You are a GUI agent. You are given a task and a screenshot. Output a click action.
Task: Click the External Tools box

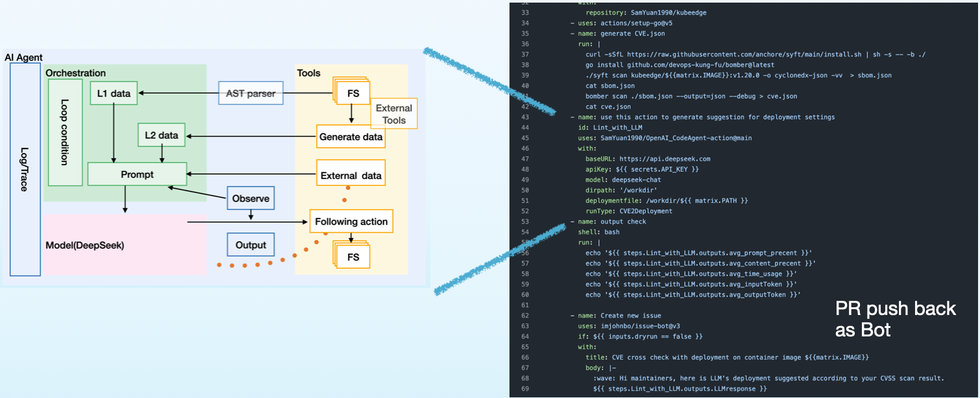(393, 113)
